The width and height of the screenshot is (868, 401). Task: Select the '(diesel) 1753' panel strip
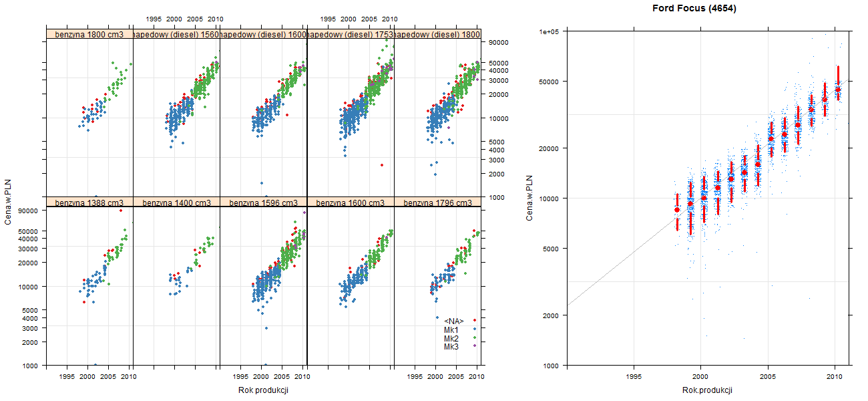click(351, 34)
